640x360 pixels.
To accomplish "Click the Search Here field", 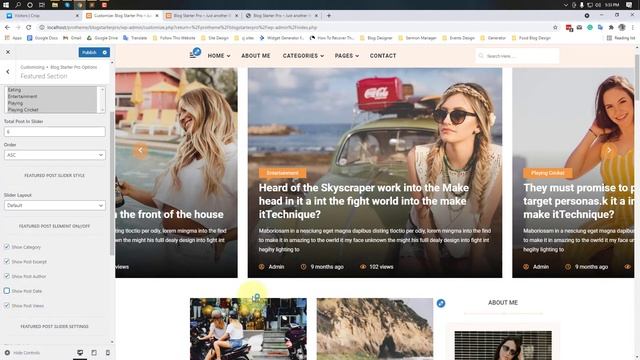I will click(x=517, y=56).
